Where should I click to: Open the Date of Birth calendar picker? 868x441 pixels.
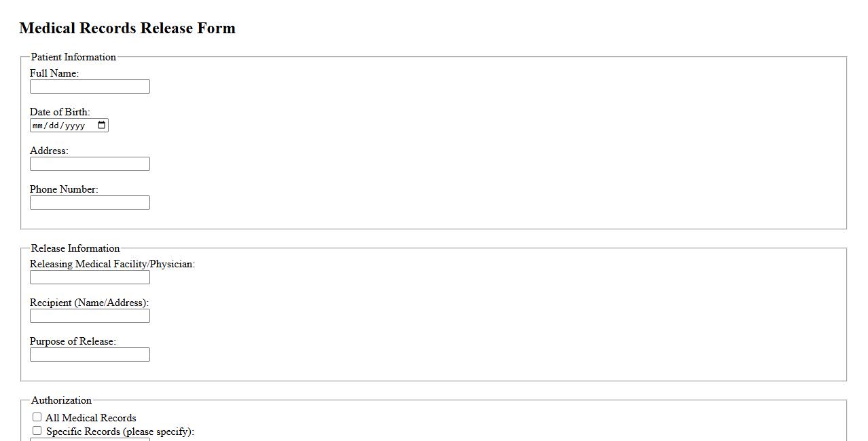click(x=102, y=126)
